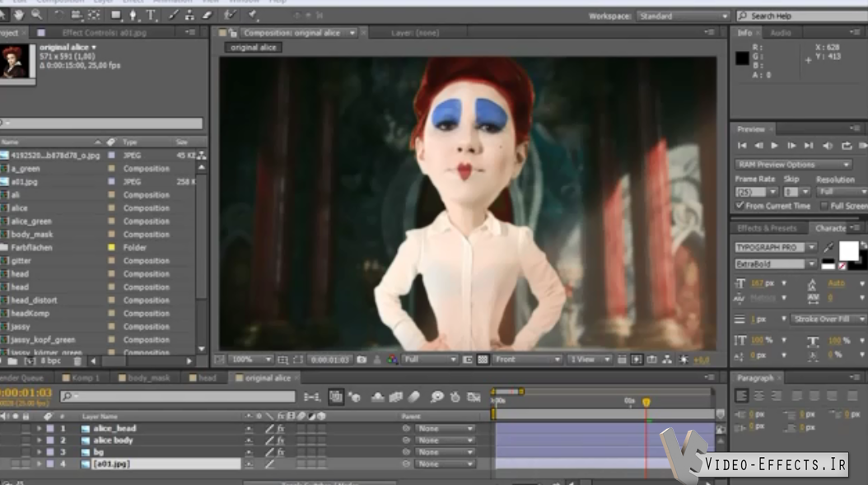
Task: Click the original alice breadcrumb button
Action: point(254,48)
